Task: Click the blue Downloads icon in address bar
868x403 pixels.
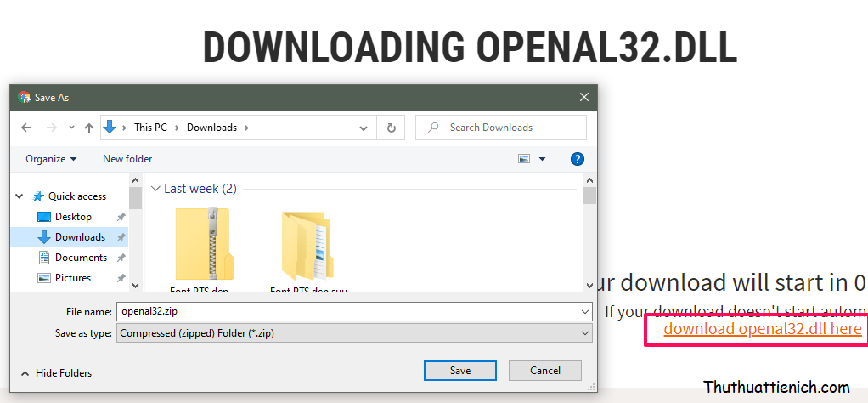Action: pos(110,127)
